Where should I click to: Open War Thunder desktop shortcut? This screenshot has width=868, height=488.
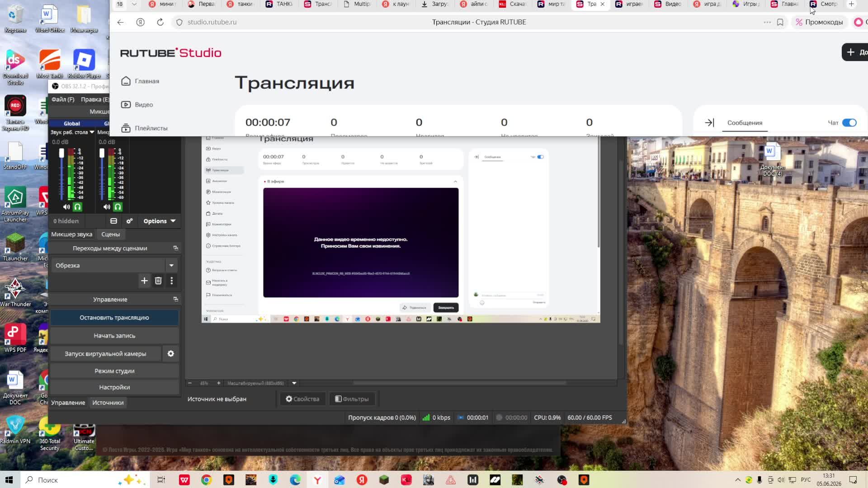(15, 292)
